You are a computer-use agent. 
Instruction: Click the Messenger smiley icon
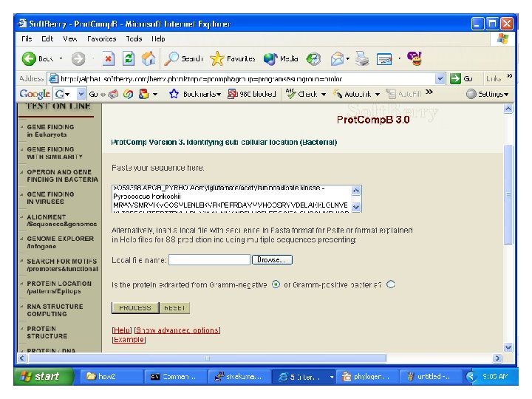pyautogui.click(x=415, y=58)
